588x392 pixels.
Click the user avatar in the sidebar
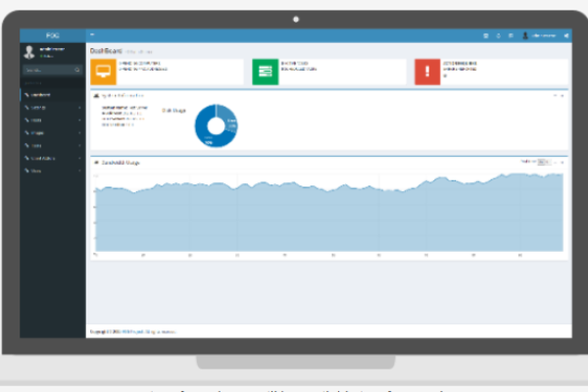(x=28, y=52)
